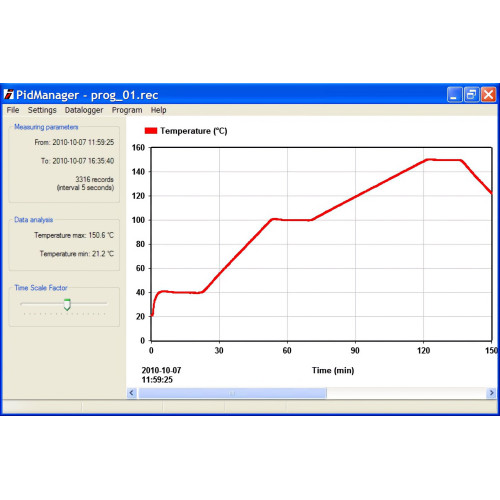Click the 30 label on time axis
500x500 pixels.
point(219,350)
